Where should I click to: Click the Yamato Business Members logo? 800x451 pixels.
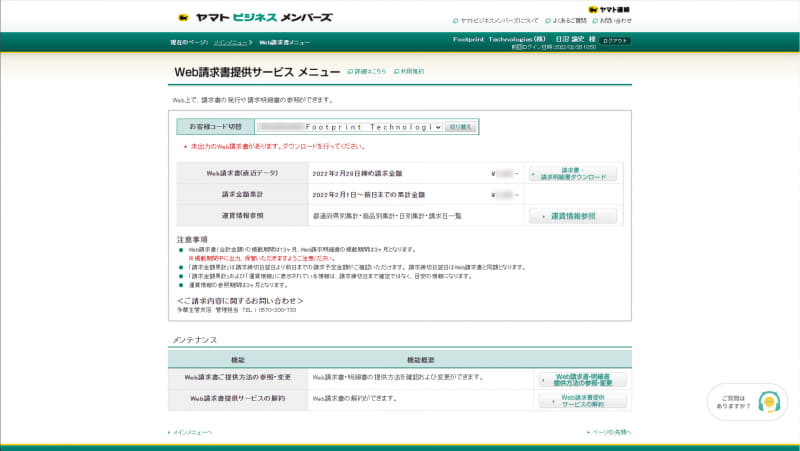(x=255, y=17)
